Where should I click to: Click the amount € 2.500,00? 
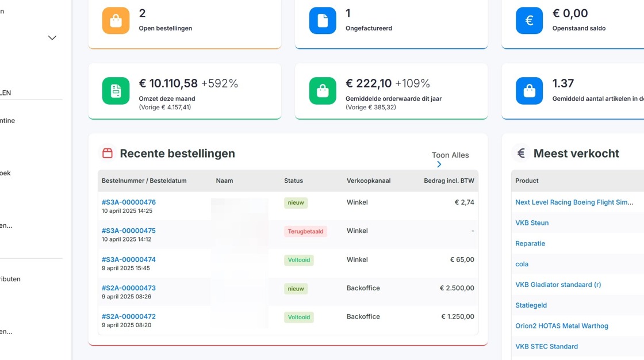tap(457, 288)
